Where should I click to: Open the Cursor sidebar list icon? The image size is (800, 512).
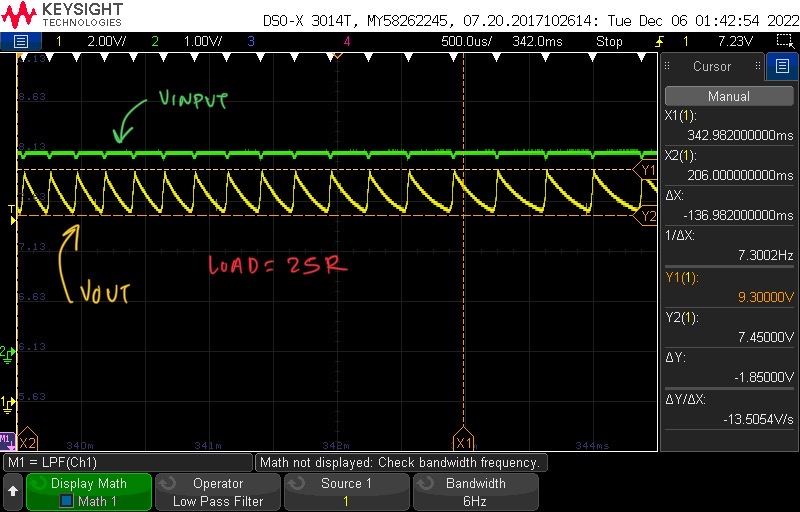pyautogui.click(x=782, y=66)
